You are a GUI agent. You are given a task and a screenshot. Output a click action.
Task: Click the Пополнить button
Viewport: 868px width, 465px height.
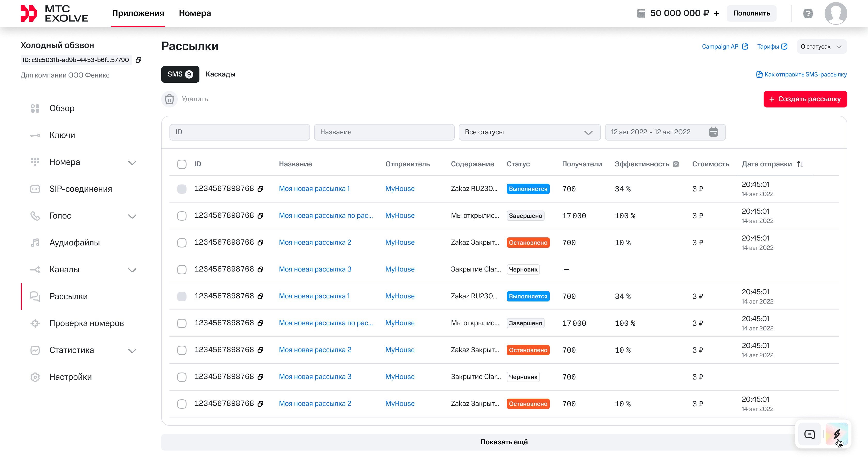pos(751,13)
